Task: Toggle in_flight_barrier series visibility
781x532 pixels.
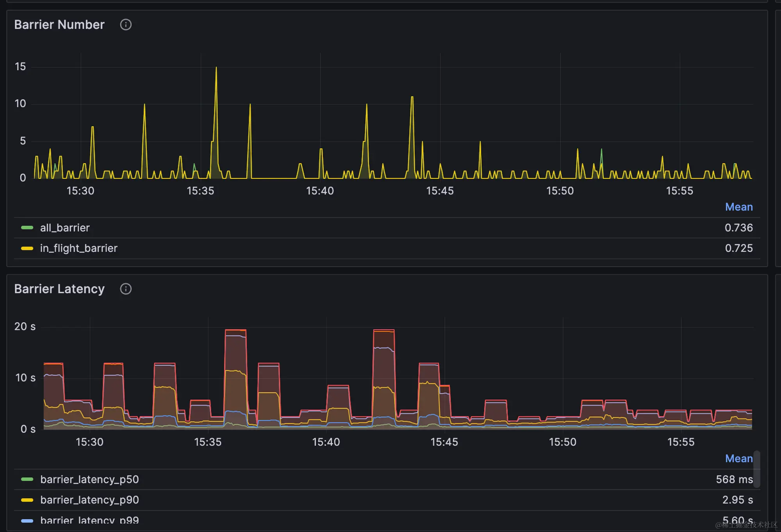Action: (x=78, y=248)
